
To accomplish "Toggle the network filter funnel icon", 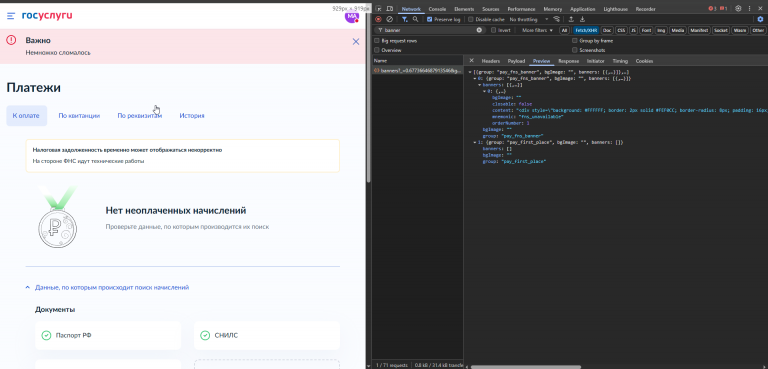I will click(405, 19).
